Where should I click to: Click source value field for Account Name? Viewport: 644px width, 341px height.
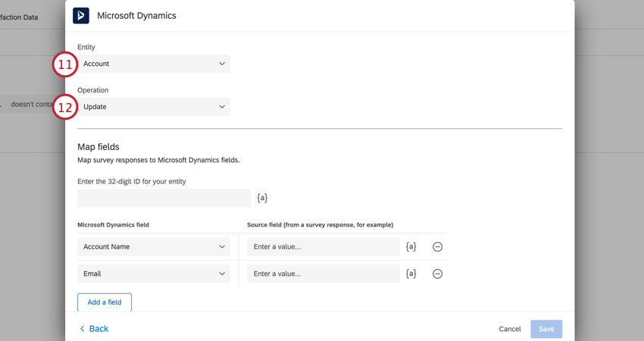click(x=324, y=246)
